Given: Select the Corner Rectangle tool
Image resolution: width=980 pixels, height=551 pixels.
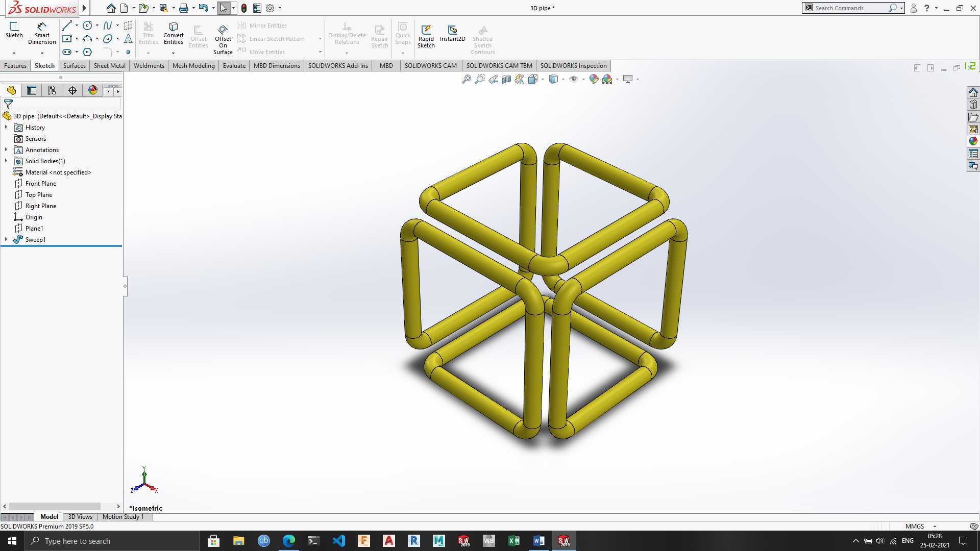Looking at the screenshot, I should tap(66, 39).
